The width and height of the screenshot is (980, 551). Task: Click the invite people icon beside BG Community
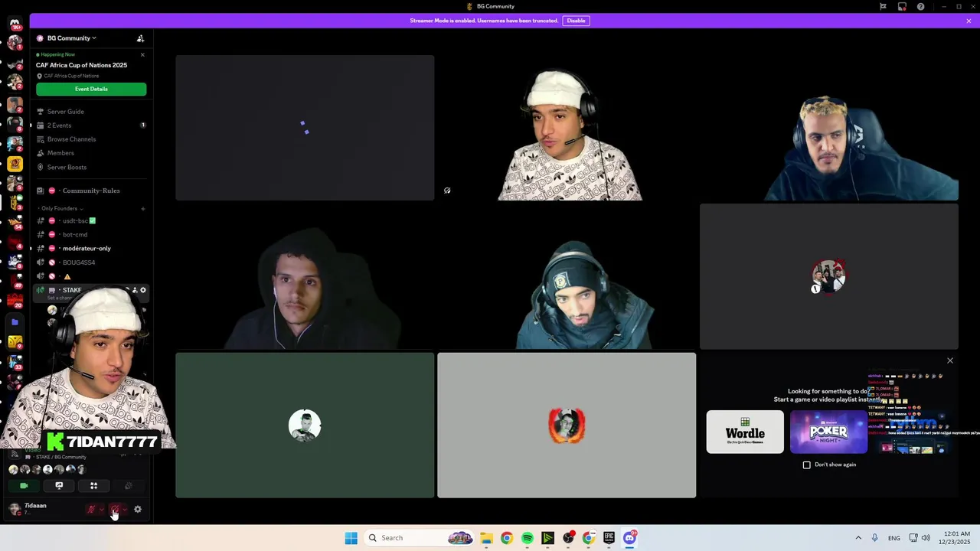140,38
